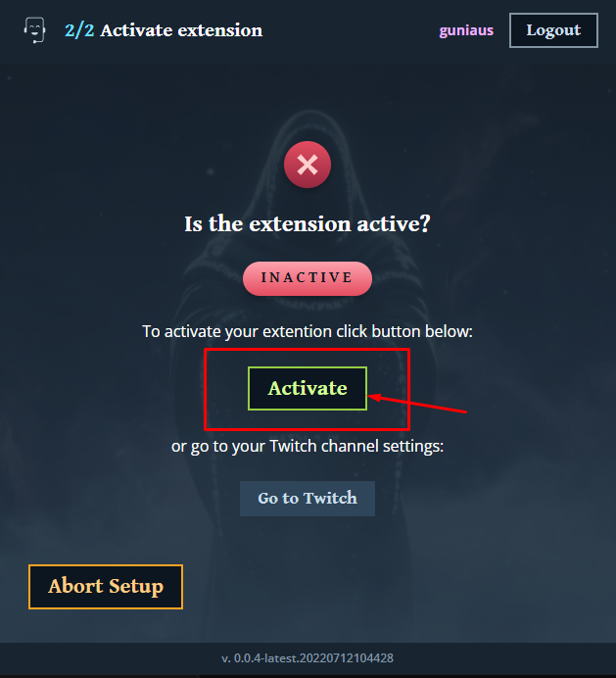Log out of the account

click(x=553, y=30)
